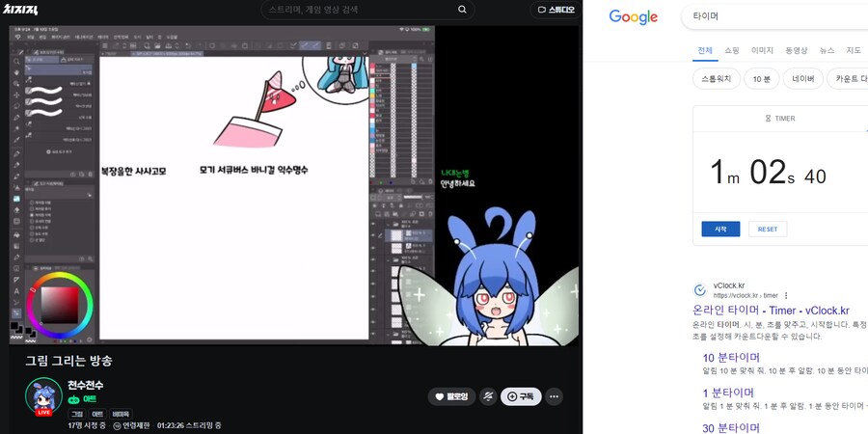The image size is (868, 434).
Task: Click the vClock.kr site favicon
Action: [700, 290]
